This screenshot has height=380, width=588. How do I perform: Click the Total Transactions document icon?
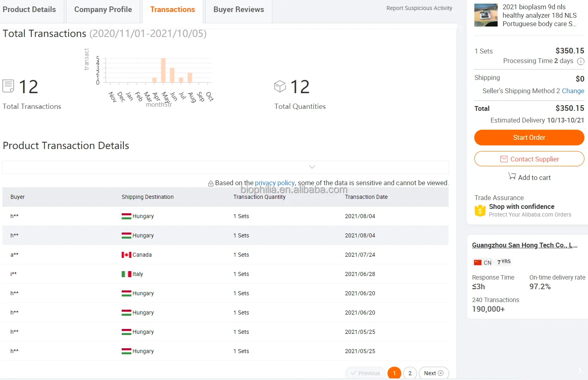(x=8, y=86)
